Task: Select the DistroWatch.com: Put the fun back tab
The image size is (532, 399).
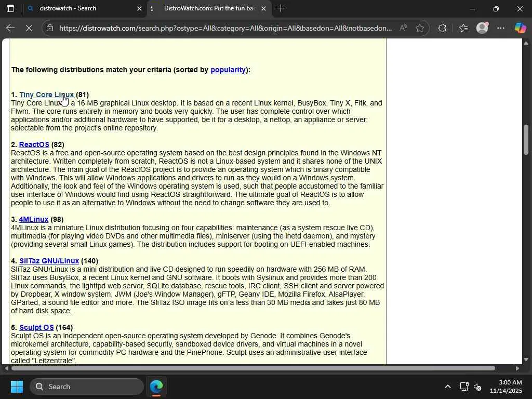Action: point(209,8)
